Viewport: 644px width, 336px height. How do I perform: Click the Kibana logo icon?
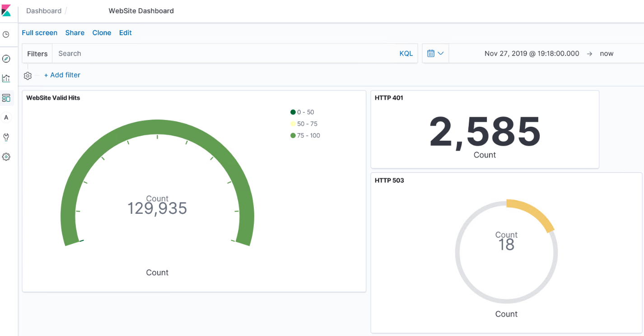(6, 10)
